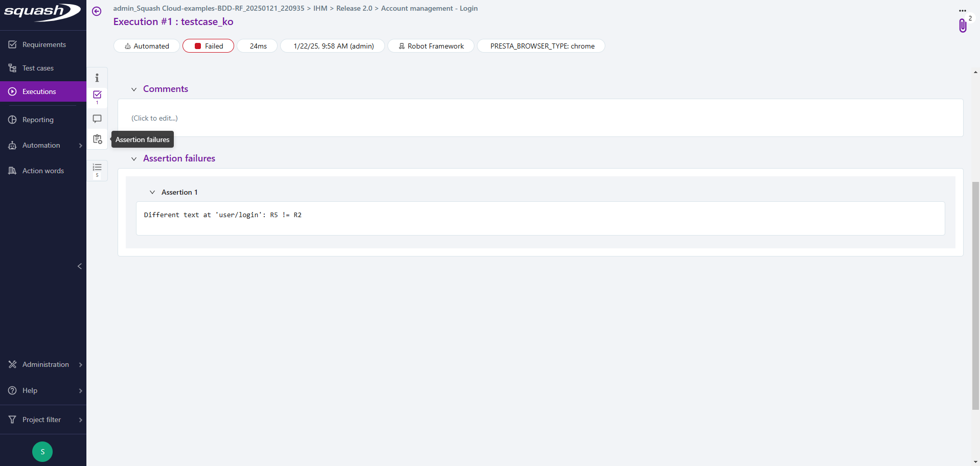Click the Squash logo
The width and height of the screenshot is (980, 466).
[x=41, y=13]
